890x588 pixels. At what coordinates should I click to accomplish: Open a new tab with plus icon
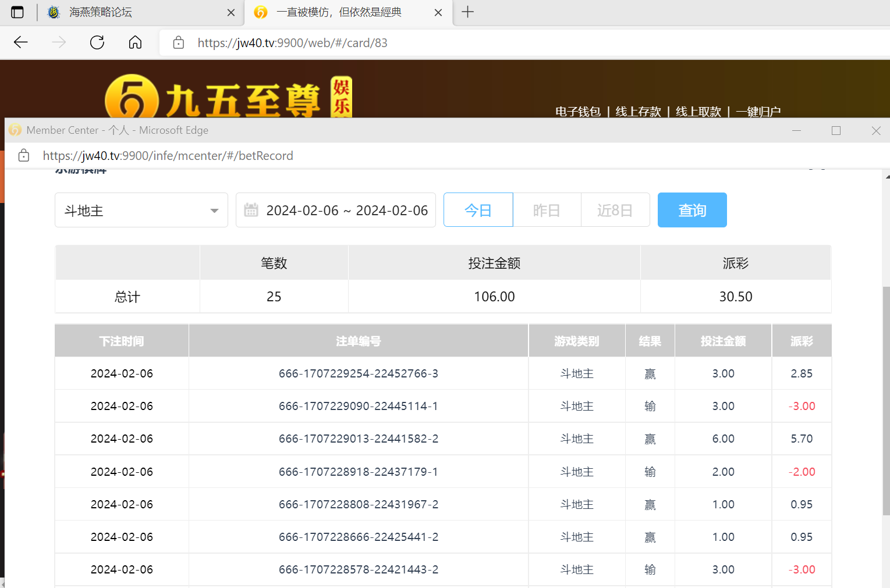(x=467, y=12)
